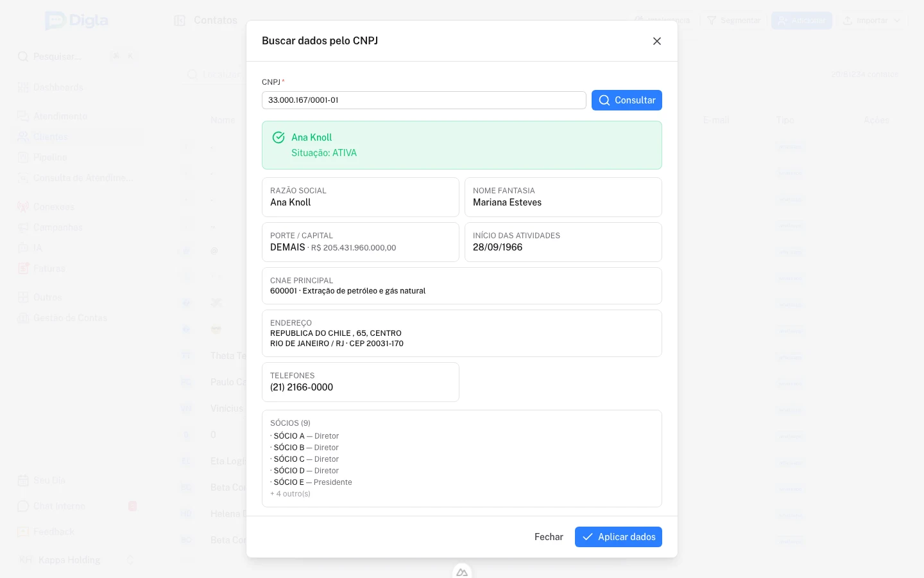This screenshot has height=578, width=924.
Task: Open the Importar dropdown in the top bar
Action: (873, 21)
